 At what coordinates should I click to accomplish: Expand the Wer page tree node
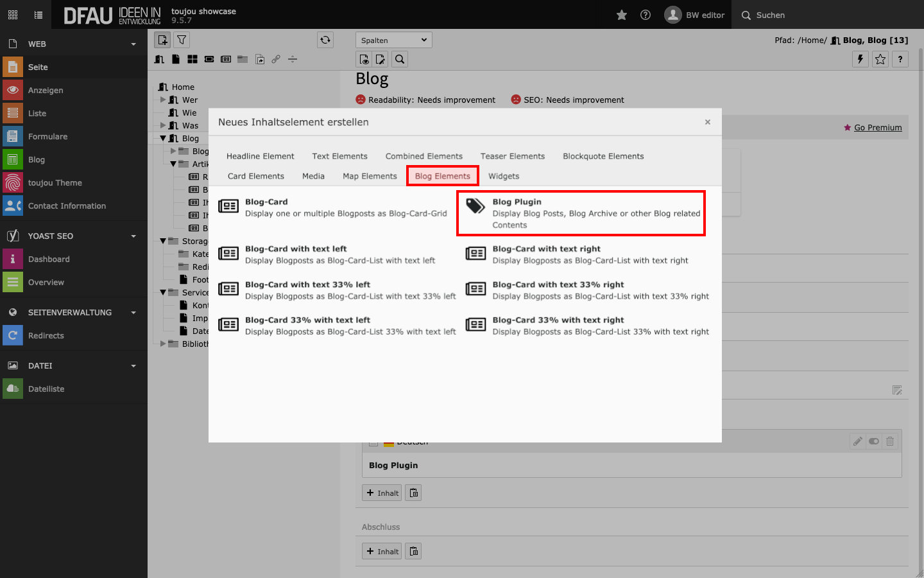coord(163,100)
